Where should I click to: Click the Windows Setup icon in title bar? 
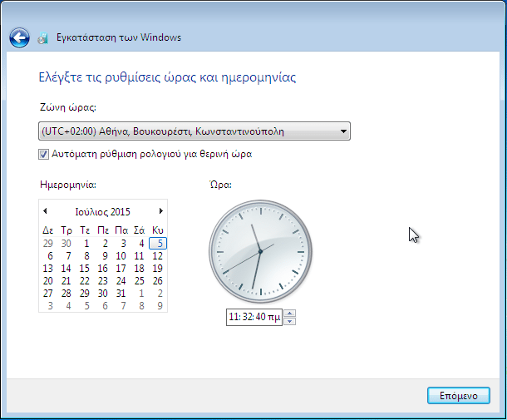click(x=42, y=38)
